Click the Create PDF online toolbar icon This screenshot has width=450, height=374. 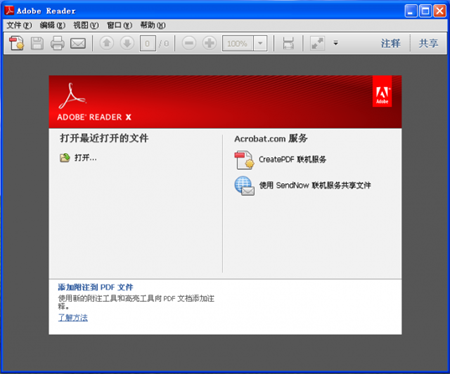pyautogui.click(x=17, y=43)
